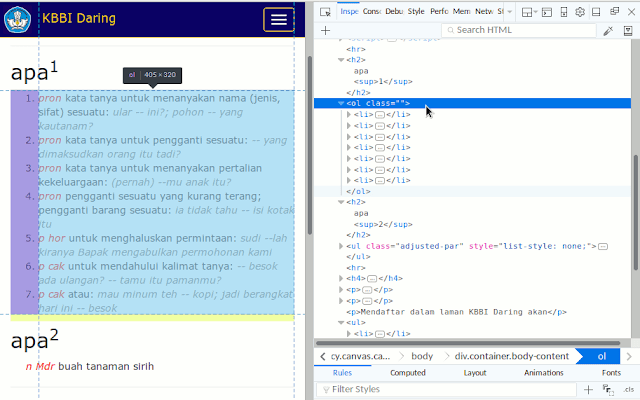
Task: Open the Memory tab
Action: point(461,11)
